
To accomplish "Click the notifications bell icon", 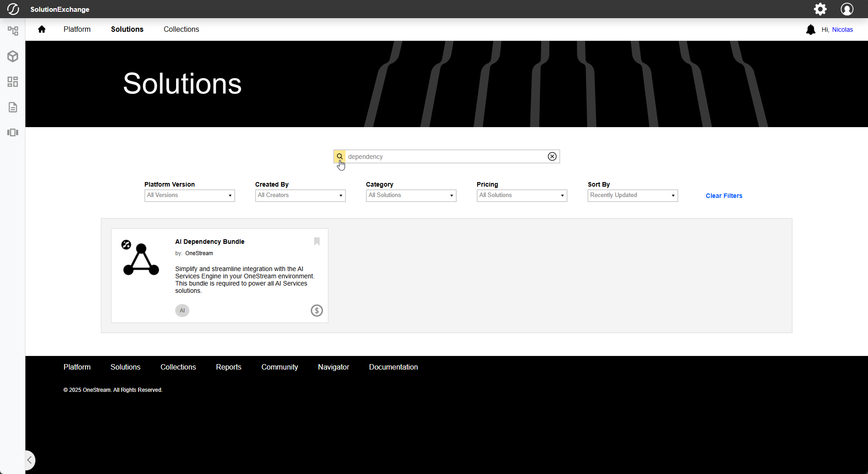I will pos(810,30).
